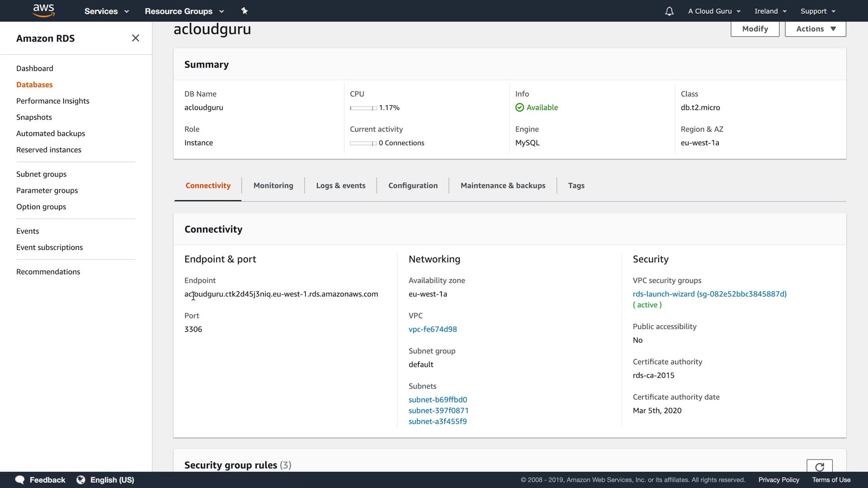Switch to the Monitoring tab
This screenshot has height=488, width=868.
tap(273, 186)
